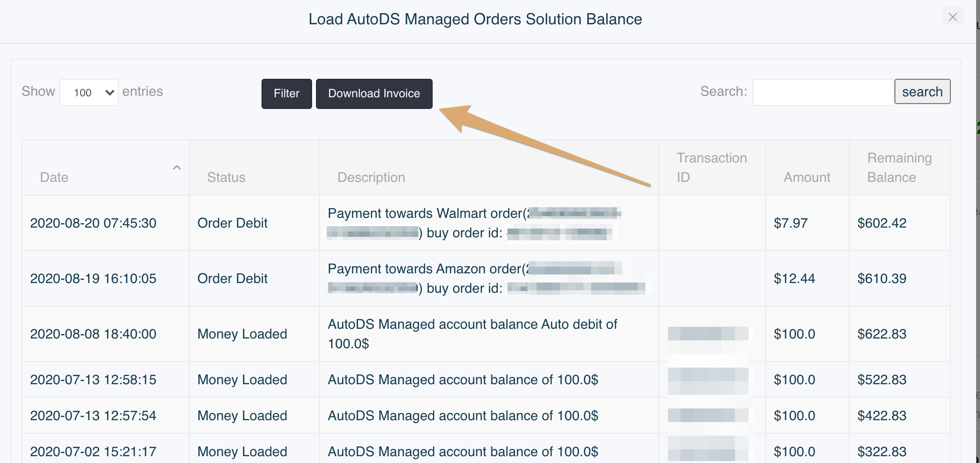The width and height of the screenshot is (980, 463).
Task: Click $100.0 amount in 12:58:15 row
Action: [794, 380]
